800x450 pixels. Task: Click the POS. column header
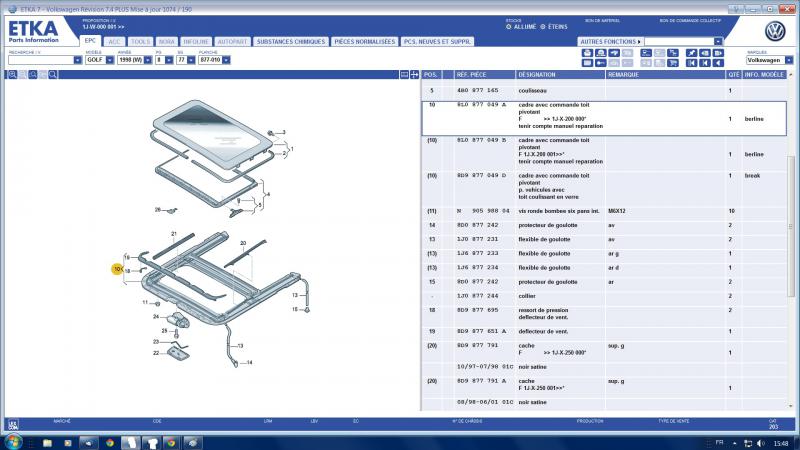pyautogui.click(x=431, y=74)
